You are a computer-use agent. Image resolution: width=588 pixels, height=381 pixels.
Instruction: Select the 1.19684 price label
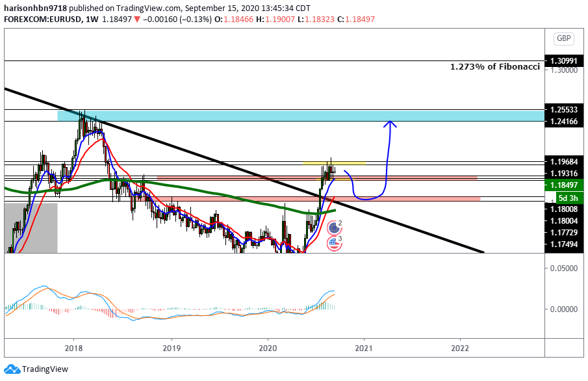click(563, 162)
